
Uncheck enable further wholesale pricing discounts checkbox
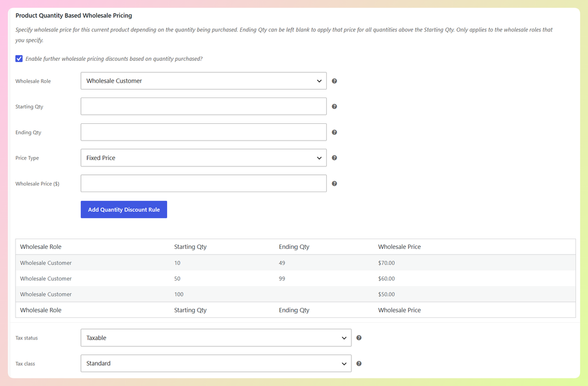(x=19, y=59)
